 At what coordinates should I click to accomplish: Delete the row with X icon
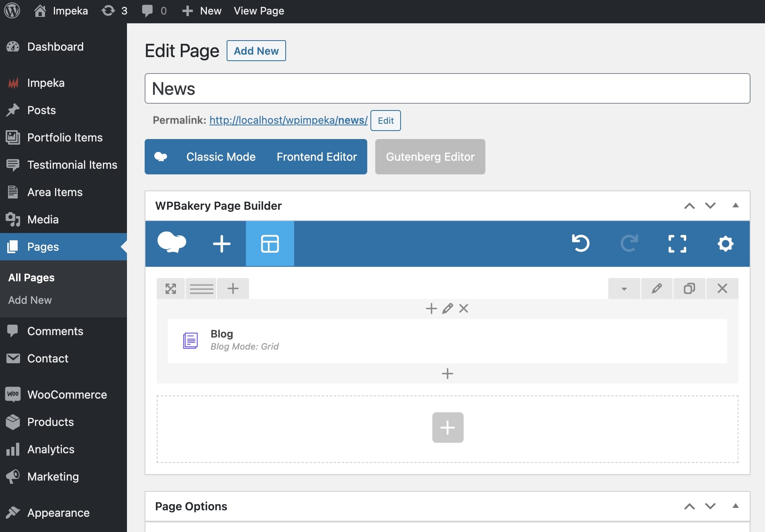[x=722, y=289]
